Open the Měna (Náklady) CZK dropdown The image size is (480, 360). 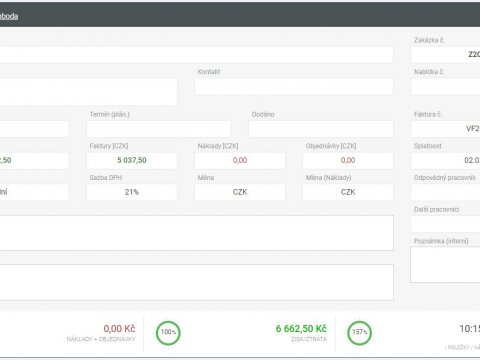pos(348,192)
